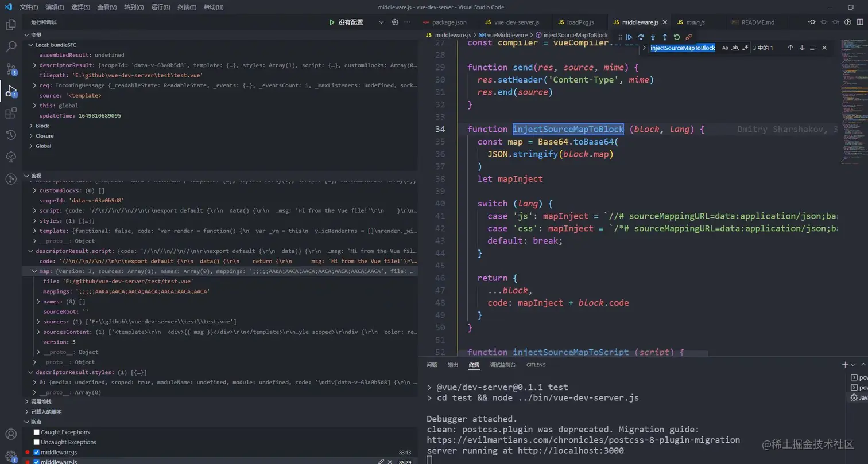Open the Accounts icon in activity bar

10,434
